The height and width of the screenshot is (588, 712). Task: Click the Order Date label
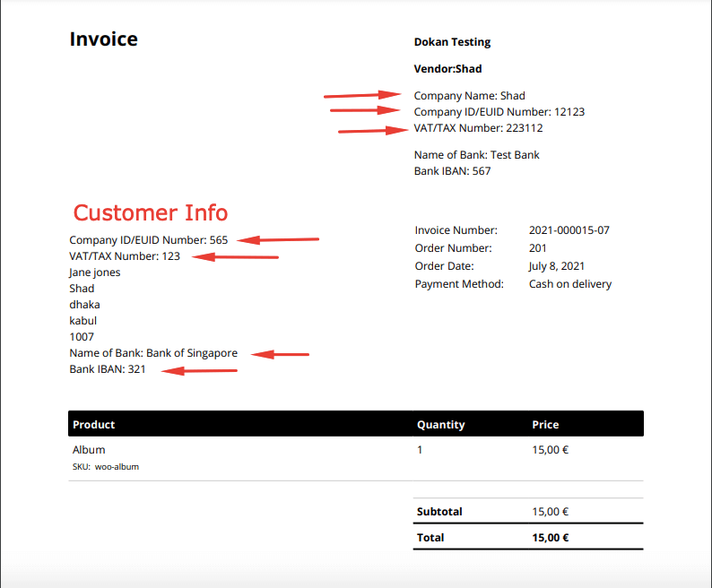point(444,266)
